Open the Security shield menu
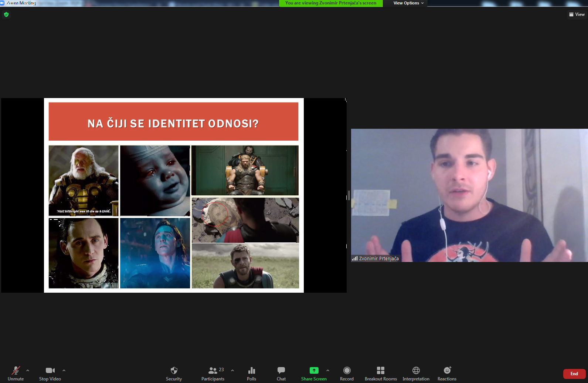 pyautogui.click(x=174, y=373)
